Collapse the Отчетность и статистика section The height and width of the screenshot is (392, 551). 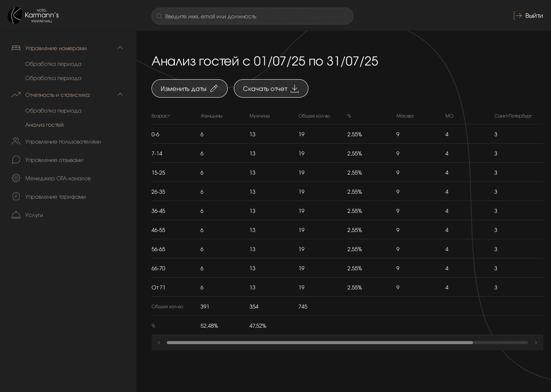pos(120,95)
